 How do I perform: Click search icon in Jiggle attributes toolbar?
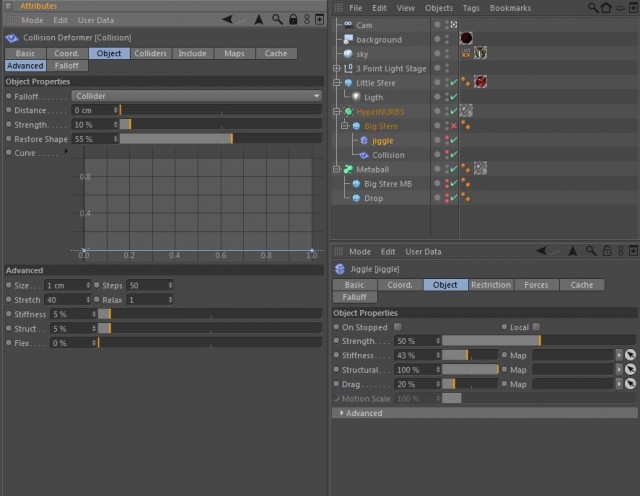591,251
